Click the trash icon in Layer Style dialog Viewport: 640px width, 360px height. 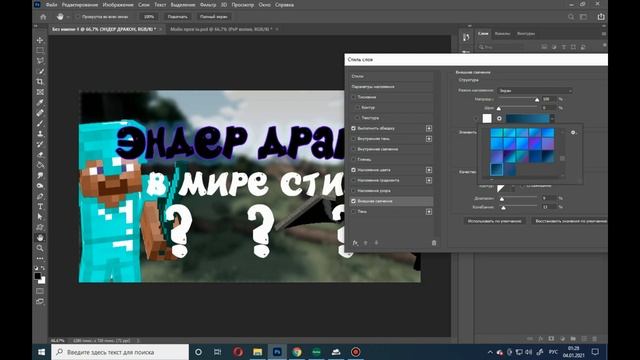pos(434,243)
